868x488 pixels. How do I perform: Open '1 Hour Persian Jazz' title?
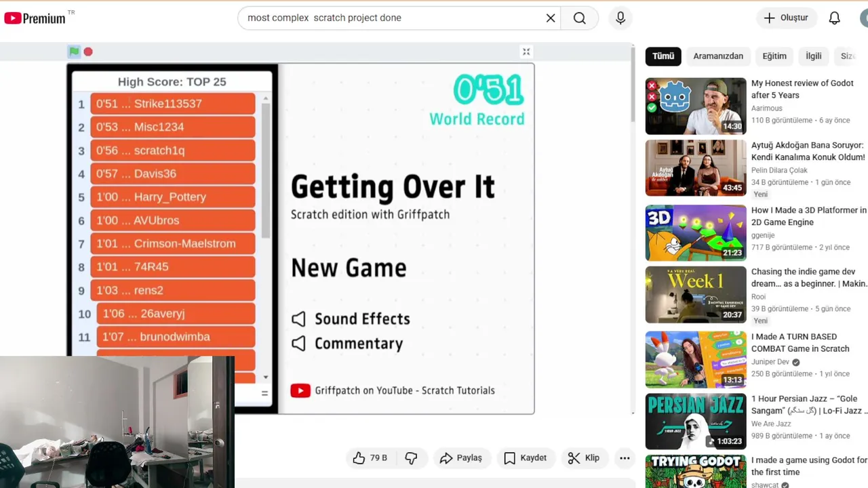point(808,405)
